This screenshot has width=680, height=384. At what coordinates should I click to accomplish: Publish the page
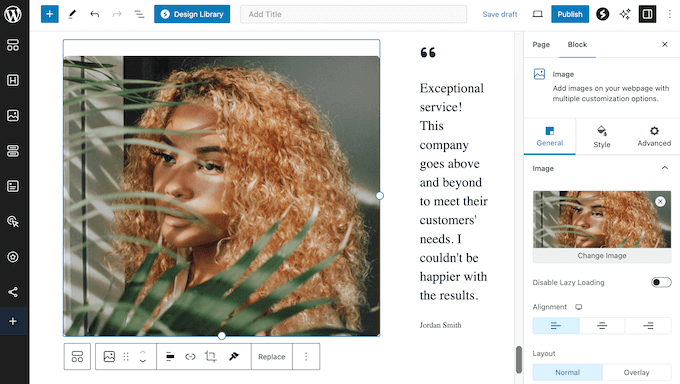pyautogui.click(x=570, y=14)
